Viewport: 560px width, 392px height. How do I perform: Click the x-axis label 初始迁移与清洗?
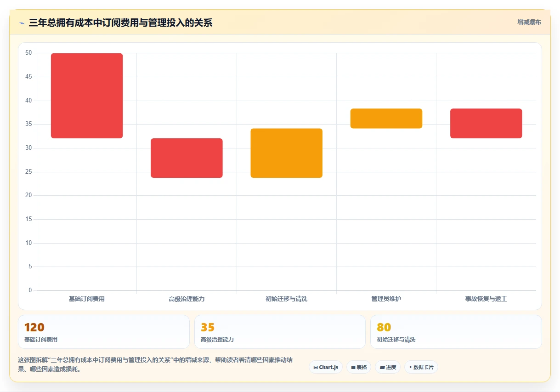287,299
